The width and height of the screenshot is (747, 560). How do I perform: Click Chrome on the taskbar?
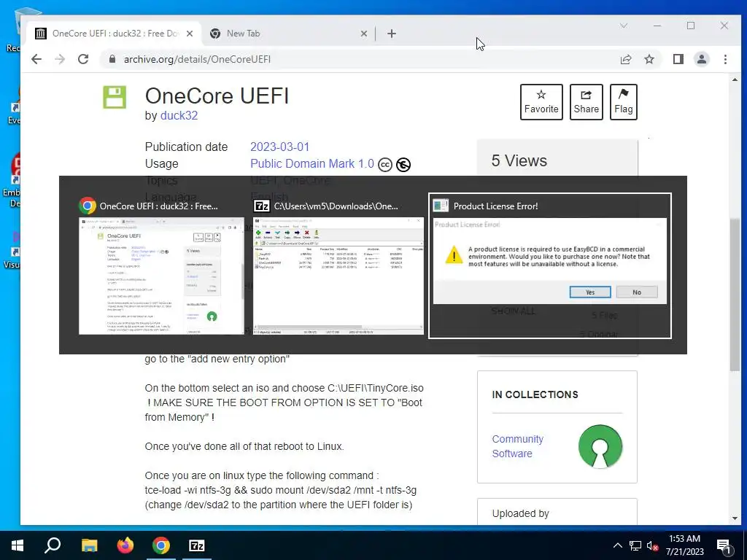pos(161,545)
